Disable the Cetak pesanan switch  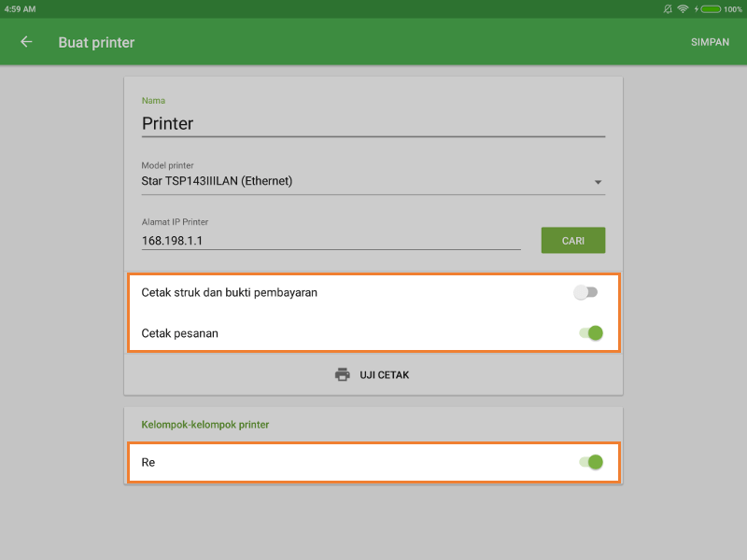(591, 333)
